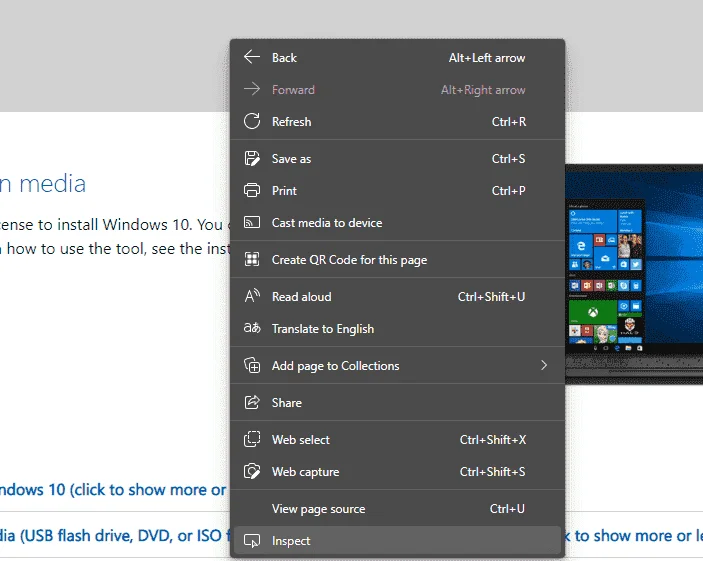The height and width of the screenshot is (561, 703).
Task: Click the Inspect cursor-screen icon
Action: (252, 540)
